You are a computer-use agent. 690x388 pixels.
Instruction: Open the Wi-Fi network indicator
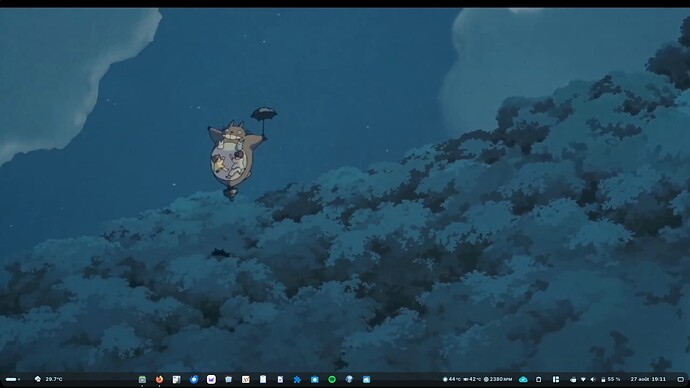(583, 379)
